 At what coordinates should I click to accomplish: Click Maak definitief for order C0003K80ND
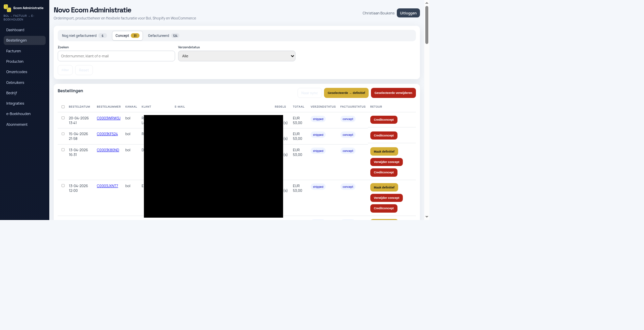[x=384, y=152]
